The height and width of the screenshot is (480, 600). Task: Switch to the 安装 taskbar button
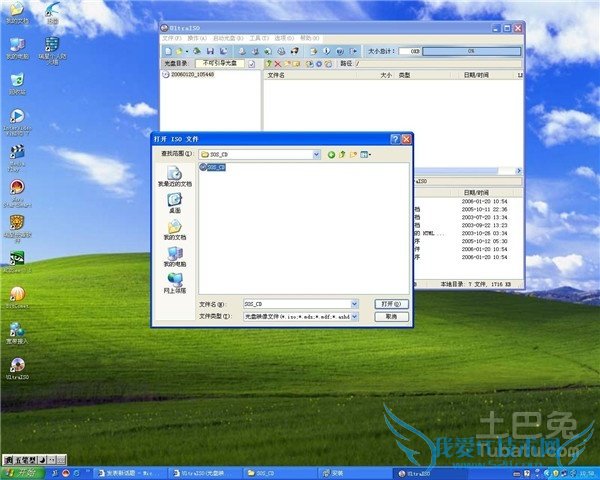coord(355,473)
